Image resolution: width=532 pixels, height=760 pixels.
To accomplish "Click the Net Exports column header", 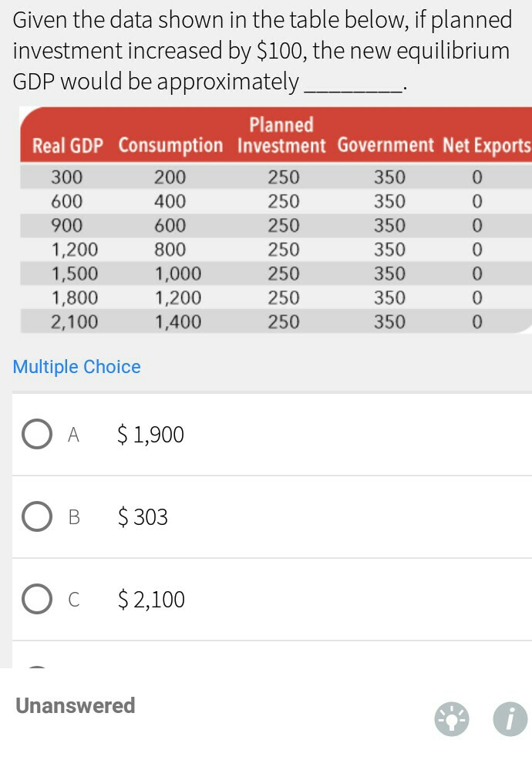I will [487, 146].
